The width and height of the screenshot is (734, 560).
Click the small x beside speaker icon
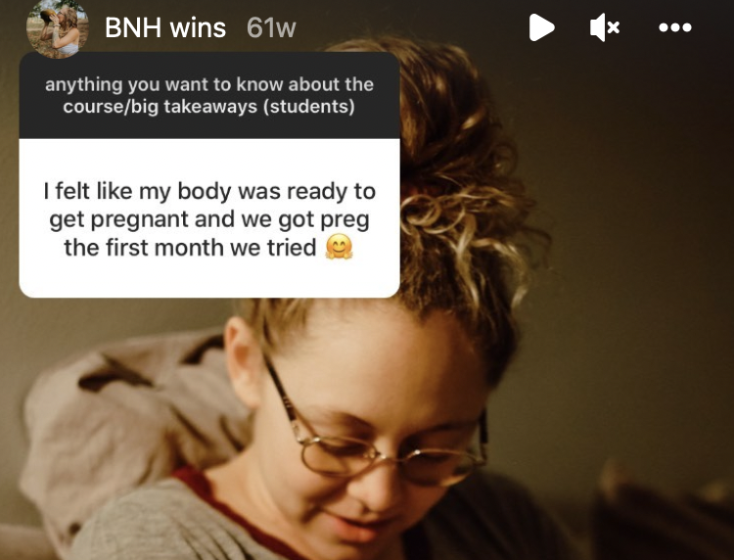[x=614, y=27]
